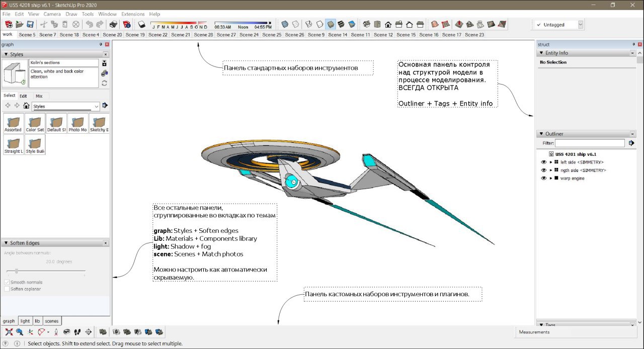Click Look Around eye icon
This screenshot has height=349, width=644.
[x=66, y=332]
